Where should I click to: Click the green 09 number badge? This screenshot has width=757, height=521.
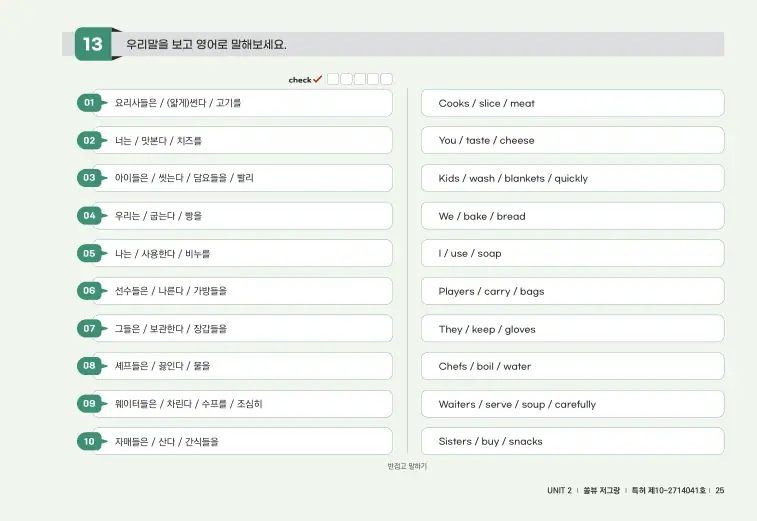pos(89,404)
